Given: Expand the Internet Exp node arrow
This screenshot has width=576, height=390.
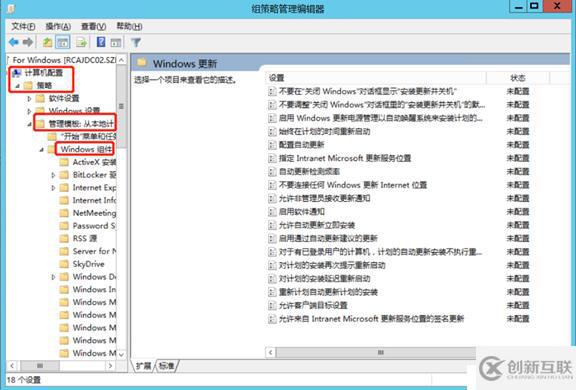Looking at the screenshot, I should pyautogui.click(x=53, y=188).
